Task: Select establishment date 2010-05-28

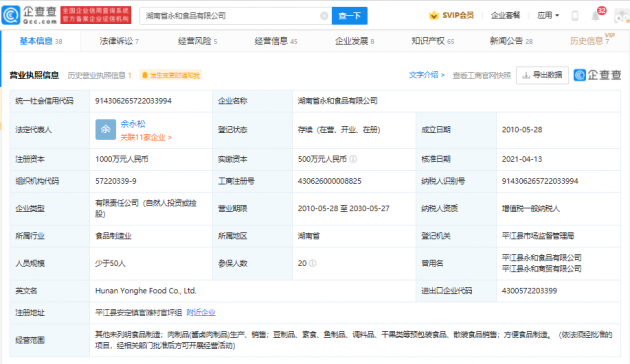Action: (x=522, y=130)
